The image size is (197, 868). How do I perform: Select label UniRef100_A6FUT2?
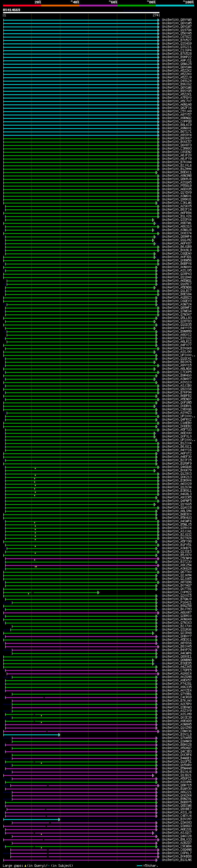coord(177,453)
